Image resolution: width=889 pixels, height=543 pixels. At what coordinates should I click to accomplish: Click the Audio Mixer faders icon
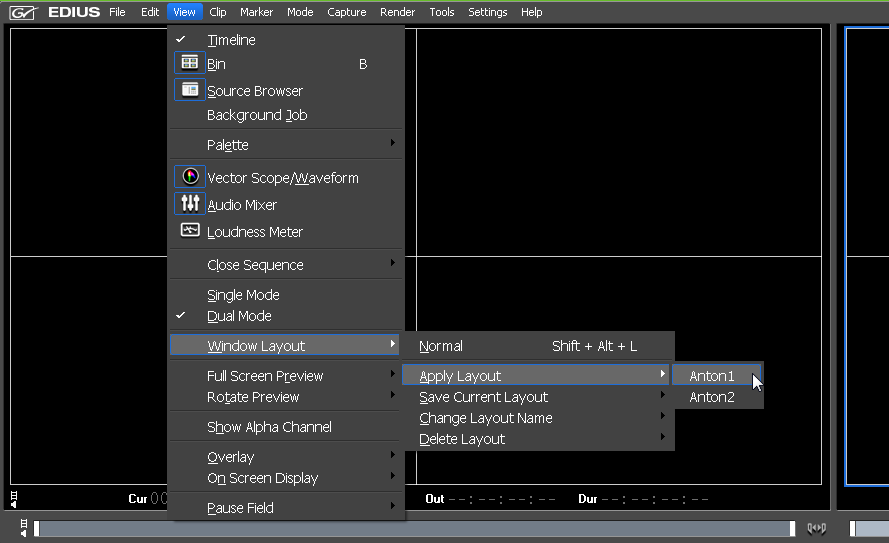(190, 204)
